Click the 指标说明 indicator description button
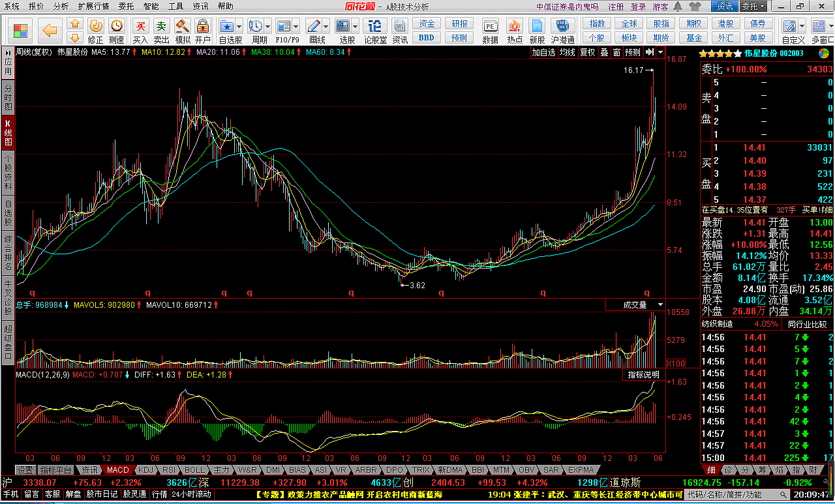 (x=643, y=375)
